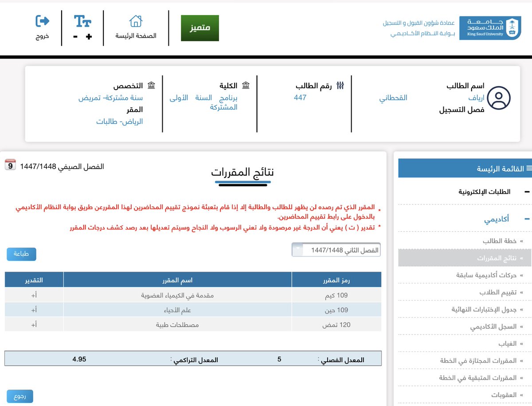Screen dimensions: 532x406
Task: Open العقوبات menu item
Action: pyautogui.click(x=504, y=395)
